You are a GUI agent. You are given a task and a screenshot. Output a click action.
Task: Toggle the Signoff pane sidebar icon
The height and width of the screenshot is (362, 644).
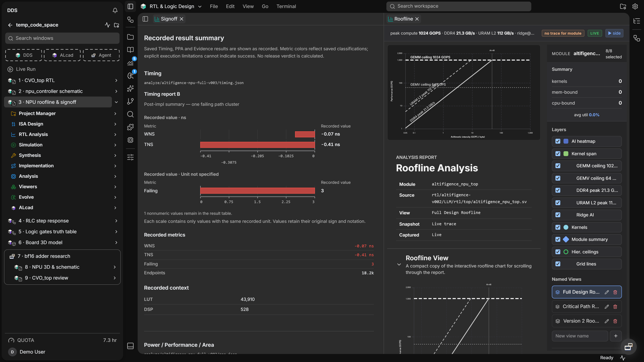(145, 19)
